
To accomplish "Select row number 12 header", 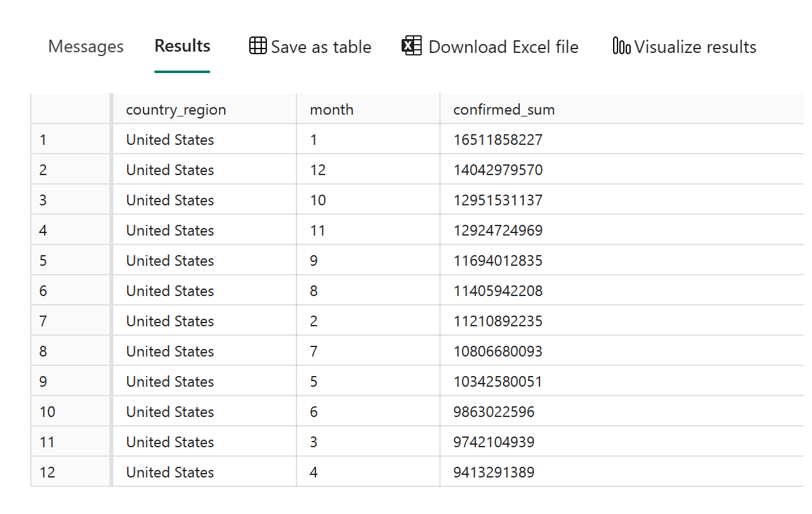I will click(47, 472).
